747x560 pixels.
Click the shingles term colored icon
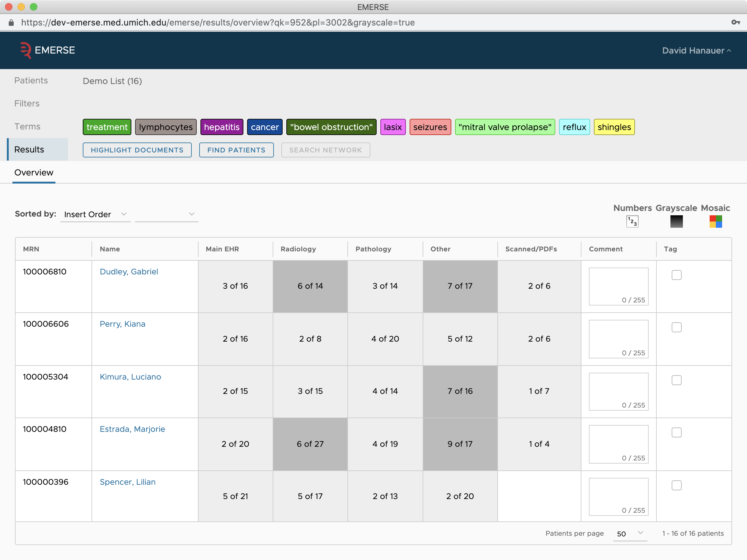click(614, 127)
